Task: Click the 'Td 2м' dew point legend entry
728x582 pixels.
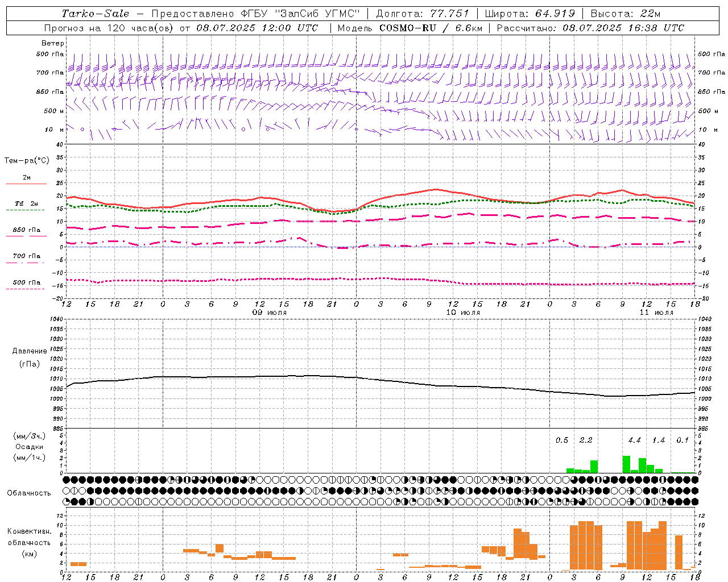Action: pos(27,203)
